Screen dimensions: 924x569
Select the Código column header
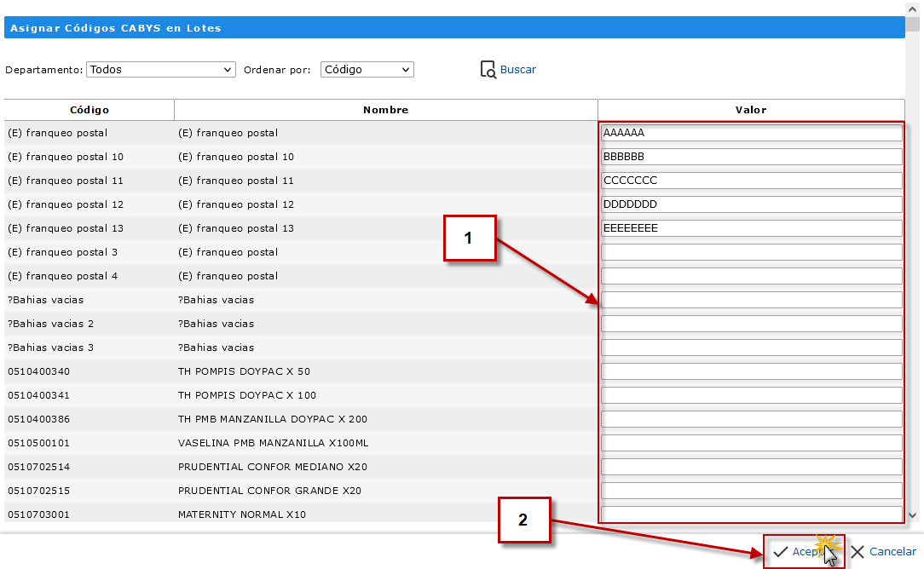(x=89, y=110)
